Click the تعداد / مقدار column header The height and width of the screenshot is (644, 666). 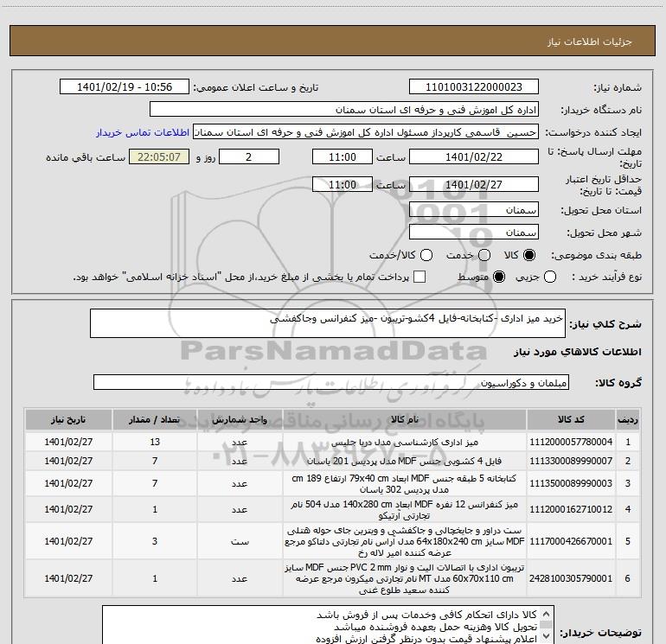155,419
